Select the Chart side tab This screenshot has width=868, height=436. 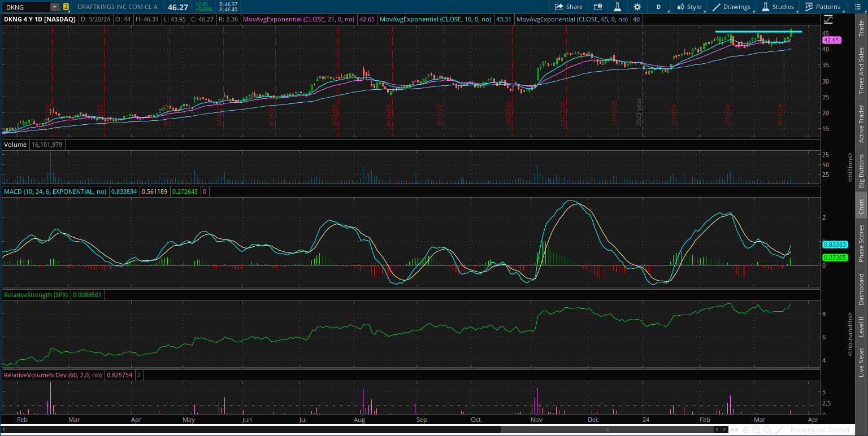861,207
